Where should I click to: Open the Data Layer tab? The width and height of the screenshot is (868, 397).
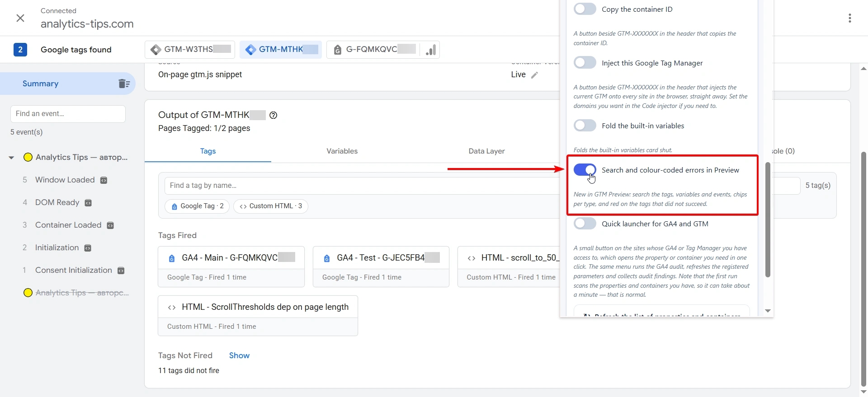click(x=486, y=151)
